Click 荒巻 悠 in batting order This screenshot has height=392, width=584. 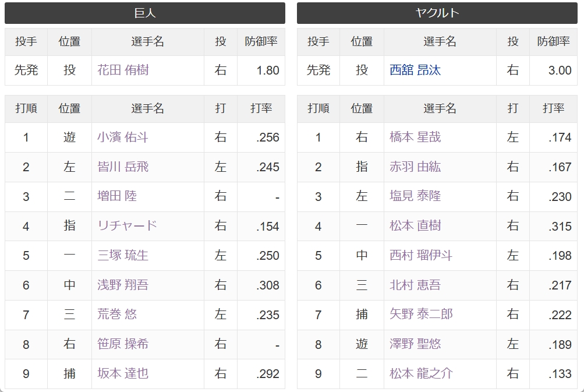tap(117, 314)
